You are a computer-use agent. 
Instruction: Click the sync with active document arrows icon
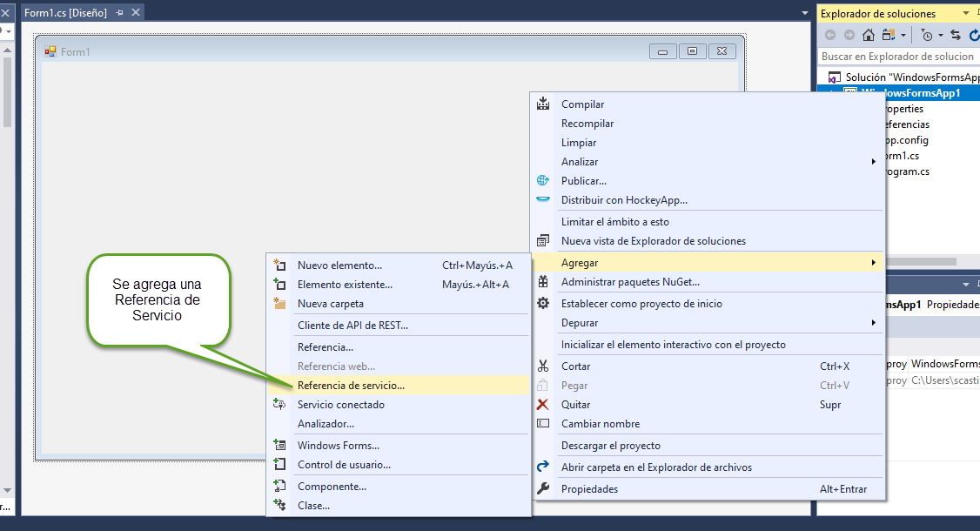[955, 35]
